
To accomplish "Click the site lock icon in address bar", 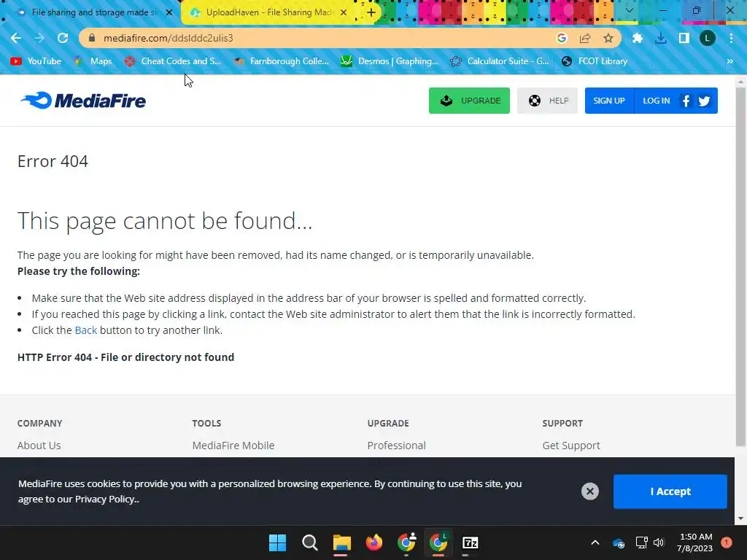I will 92,38.
